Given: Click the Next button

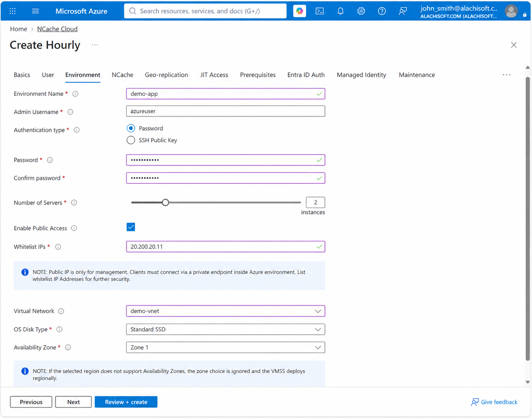Looking at the screenshot, I should pyautogui.click(x=73, y=402).
